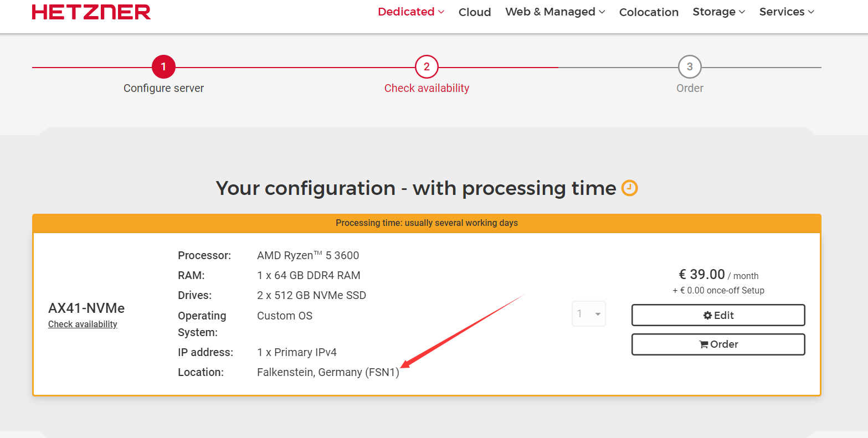Click the processing time orange banner text
This screenshot has height=438, width=868.
(x=427, y=223)
